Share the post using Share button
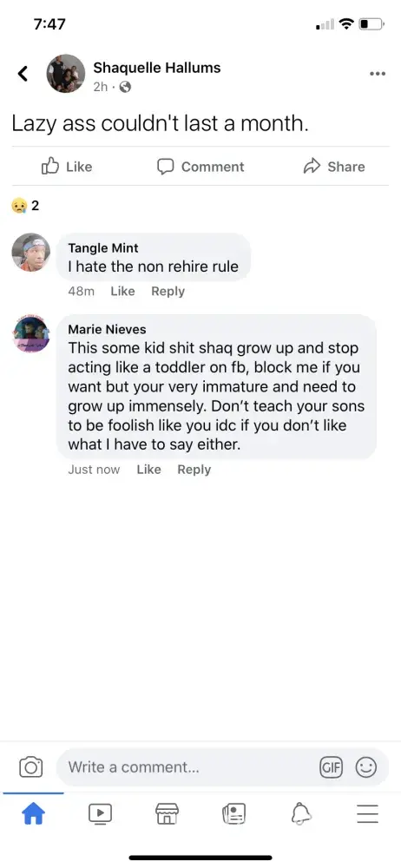The height and width of the screenshot is (868, 401). tap(334, 166)
